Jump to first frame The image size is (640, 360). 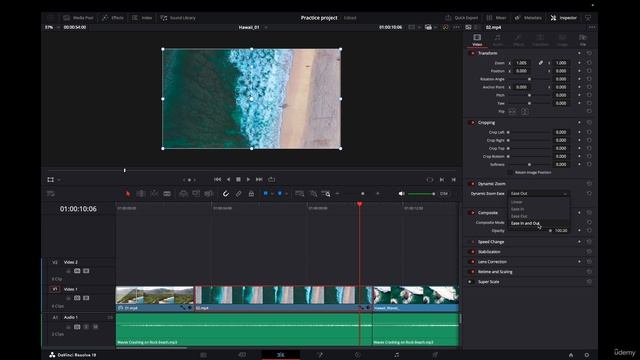click(x=218, y=180)
